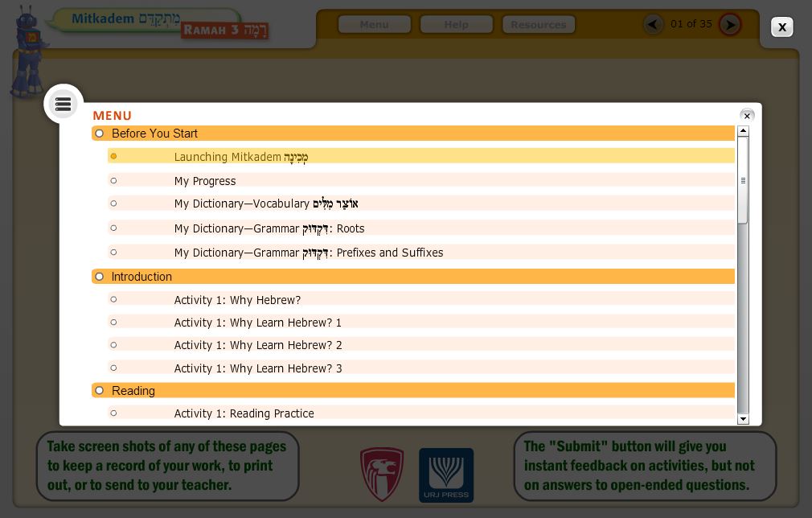Open Activity 1: Why Learn Hebrew? 2

pos(421,345)
